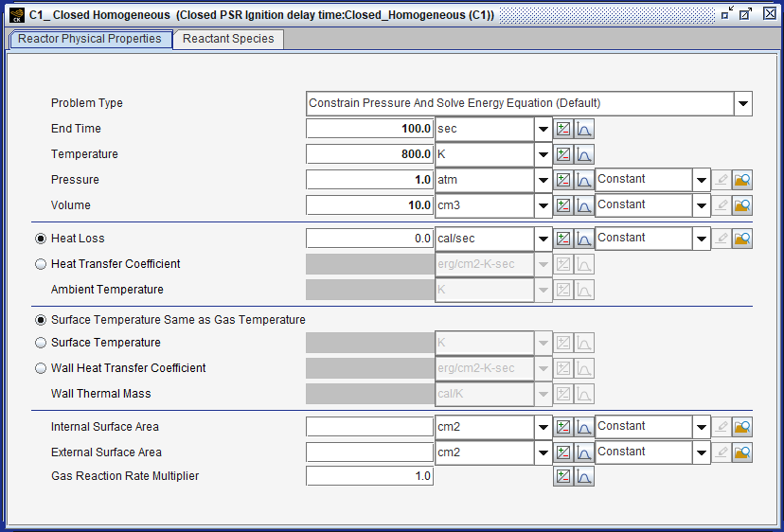Click parameter study icon for Gas Reaction Rate Multiplier
784x532 pixels.
(563, 476)
